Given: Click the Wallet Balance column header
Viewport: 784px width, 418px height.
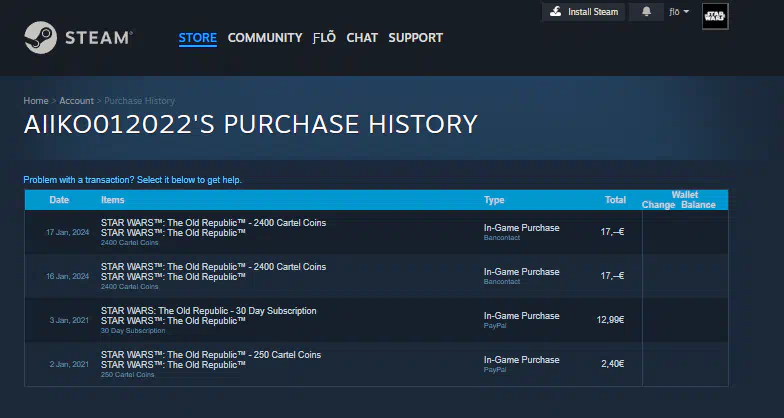Looking at the screenshot, I should 698,205.
